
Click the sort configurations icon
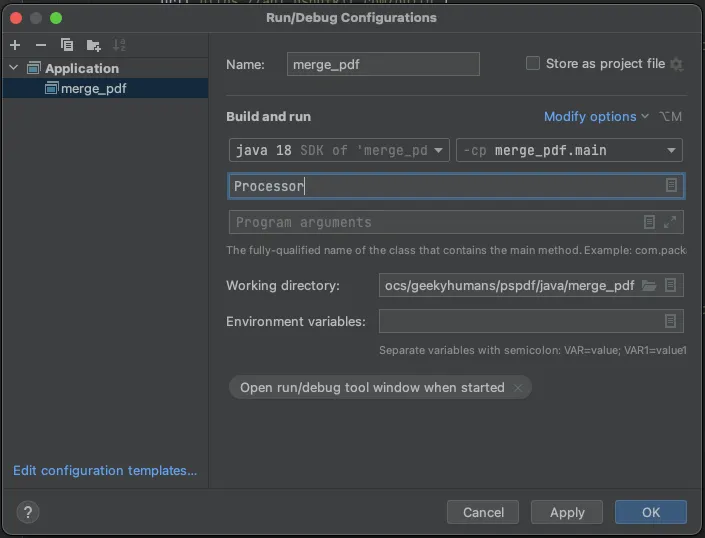pos(120,45)
